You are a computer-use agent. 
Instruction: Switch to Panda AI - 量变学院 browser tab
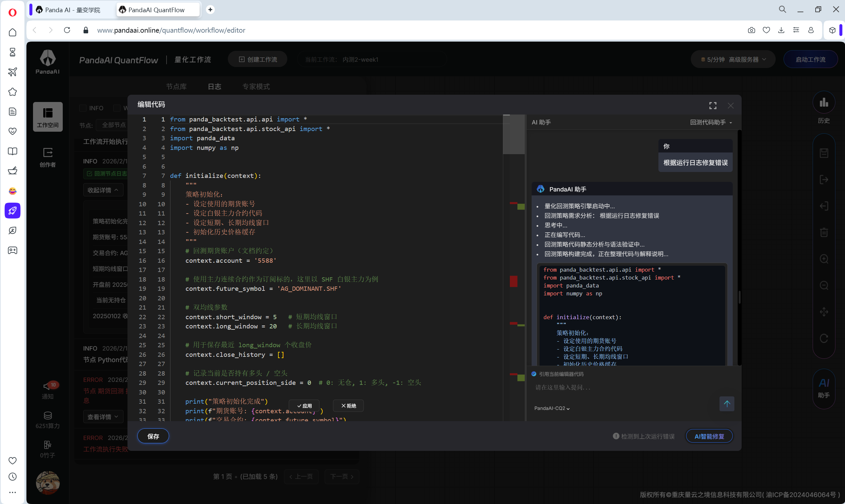click(x=72, y=10)
